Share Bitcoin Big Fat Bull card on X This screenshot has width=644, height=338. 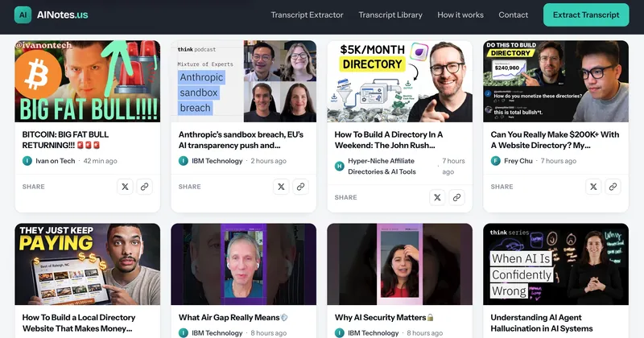pyautogui.click(x=125, y=187)
